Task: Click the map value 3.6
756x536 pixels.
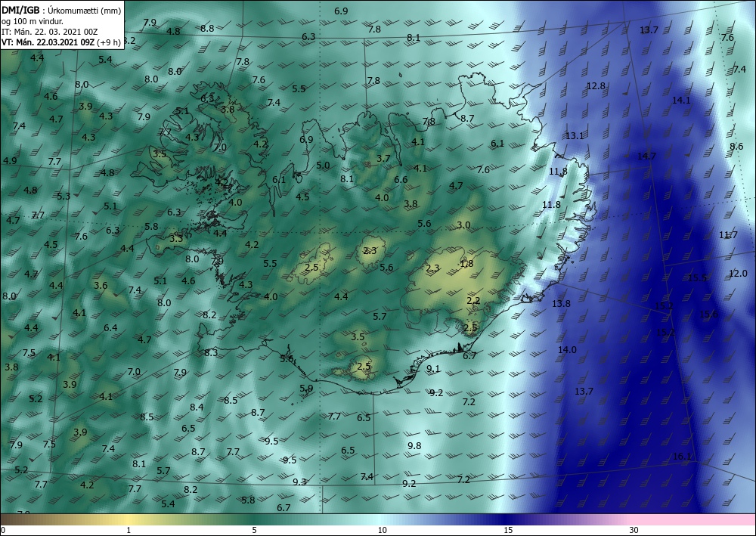Action: (x=101, y=285)
